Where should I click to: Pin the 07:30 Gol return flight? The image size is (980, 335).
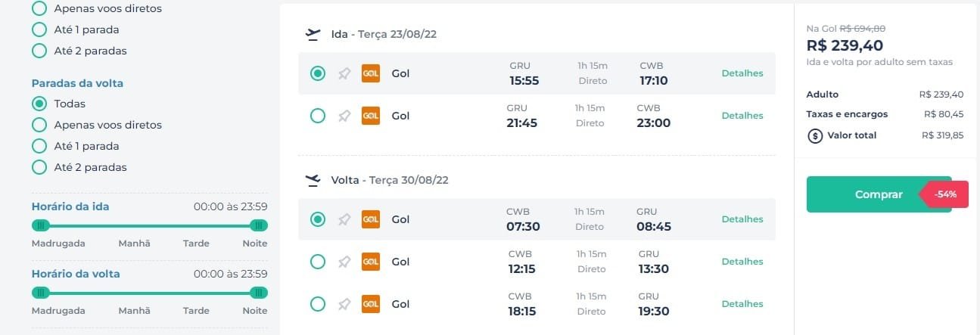344,219
